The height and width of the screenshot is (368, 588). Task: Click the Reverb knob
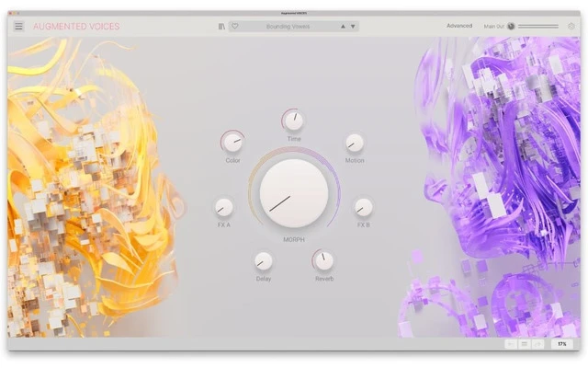pos(324,261)
